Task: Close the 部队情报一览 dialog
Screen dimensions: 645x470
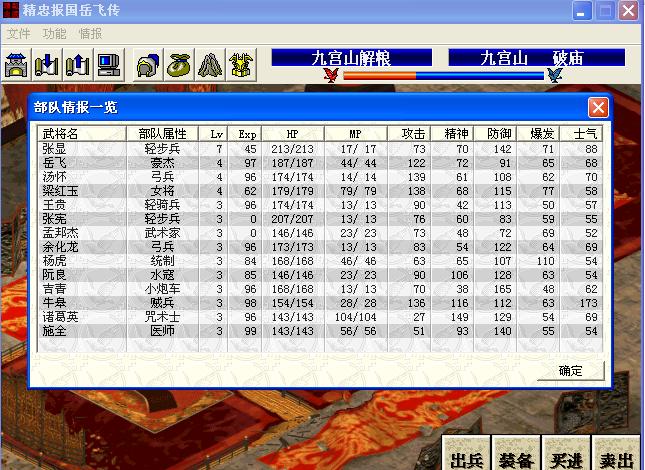Action: pos(598,108)
